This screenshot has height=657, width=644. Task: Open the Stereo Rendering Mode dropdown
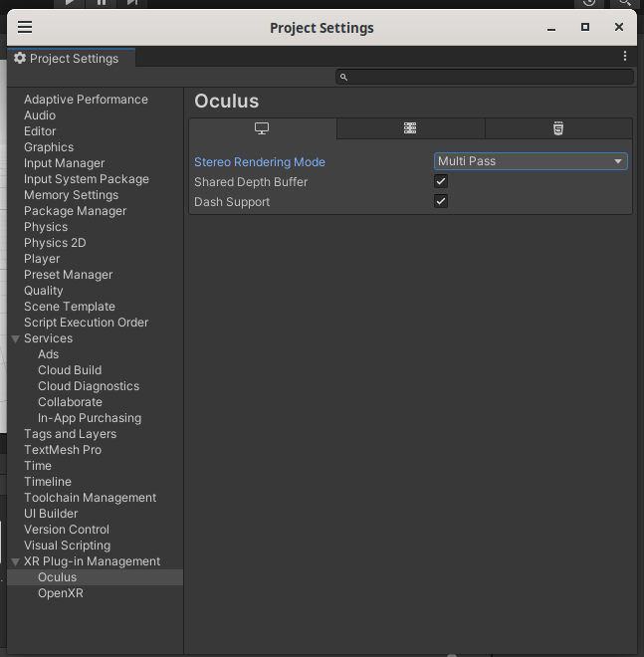(x=531, y=161)
